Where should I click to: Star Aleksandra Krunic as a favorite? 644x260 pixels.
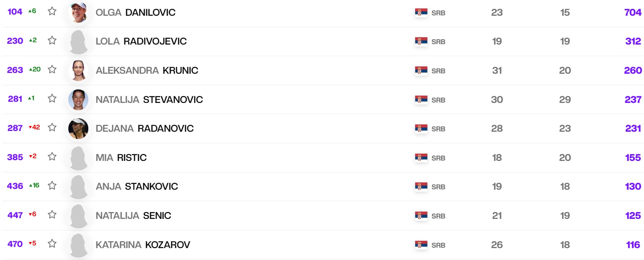coord(52,70)
